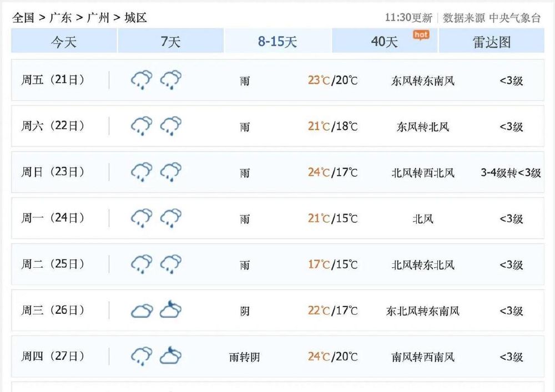Click the night cloudy moon icon for 周三 26日
This screenshot has width=555, height=392.
(170, 309)
